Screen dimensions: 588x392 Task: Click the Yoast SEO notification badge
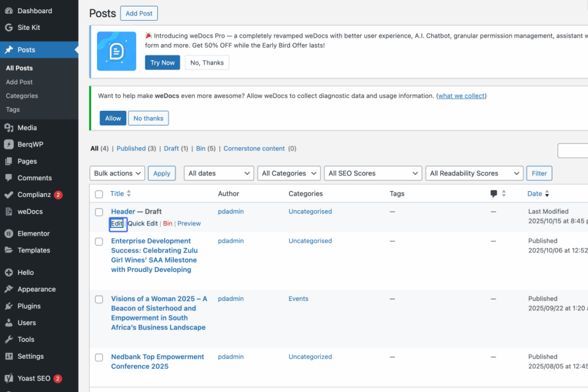point(57,378)
